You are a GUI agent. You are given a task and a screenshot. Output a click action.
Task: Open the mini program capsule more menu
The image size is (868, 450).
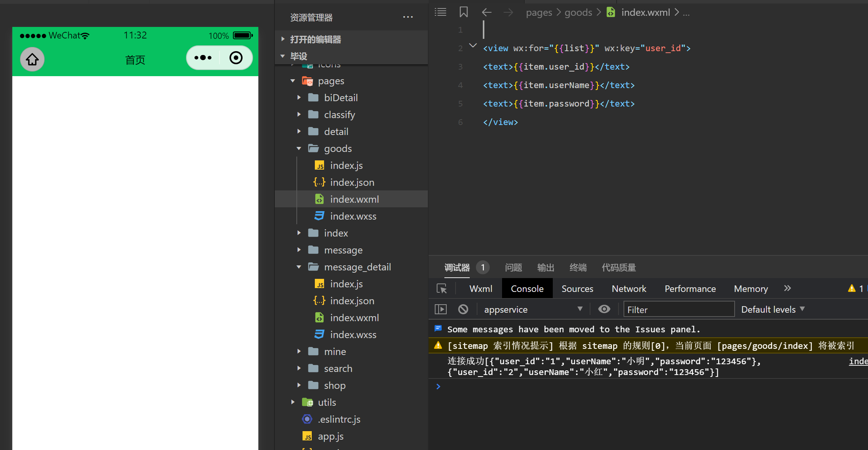tap(203, 58)
